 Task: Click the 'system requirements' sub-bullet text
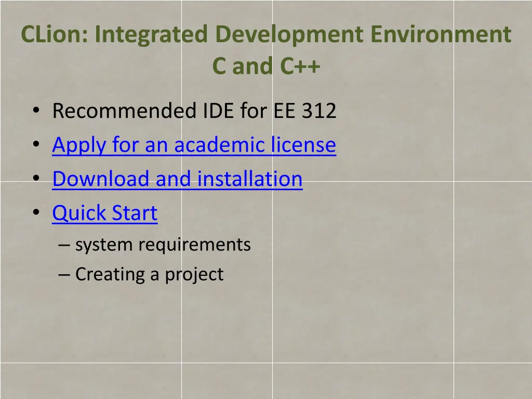[163, 245]
